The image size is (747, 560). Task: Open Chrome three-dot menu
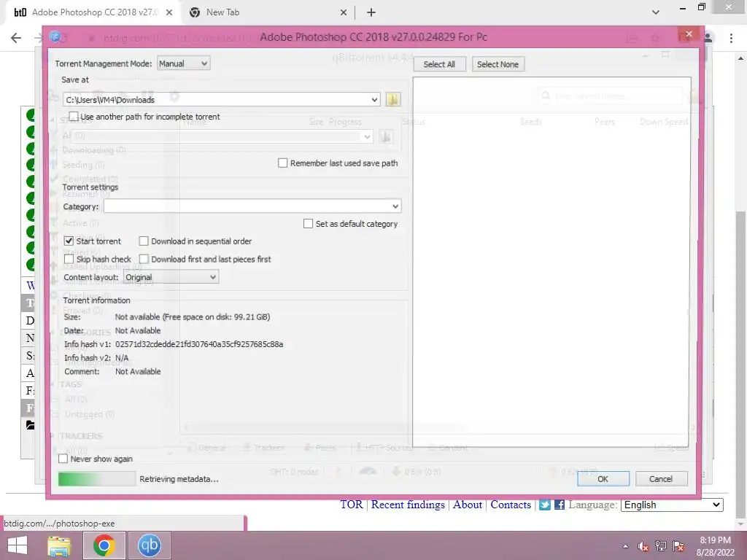[x=731, y=38]
